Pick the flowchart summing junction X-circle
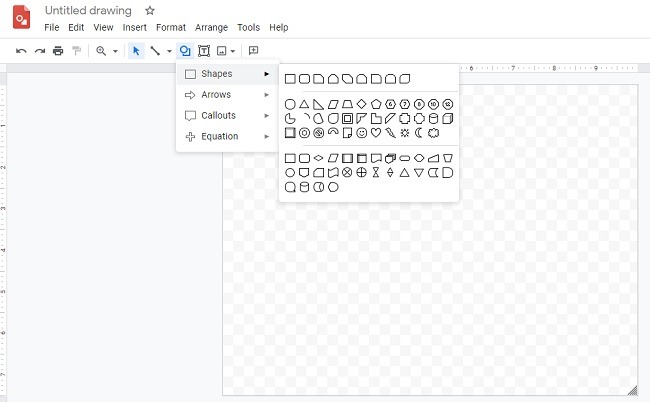Image resolution: width=650 pixels, height=402 pixels. point(347,172)
